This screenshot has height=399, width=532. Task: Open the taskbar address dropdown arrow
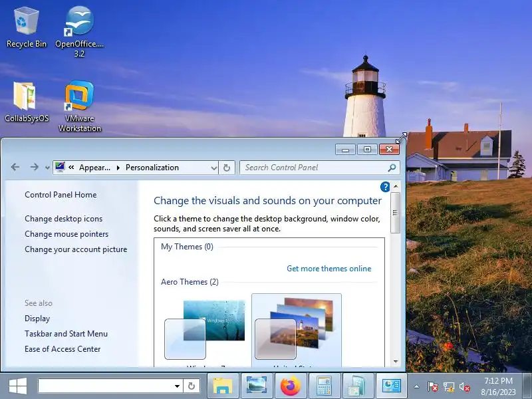pyautogui.click(x=177, y=386)
